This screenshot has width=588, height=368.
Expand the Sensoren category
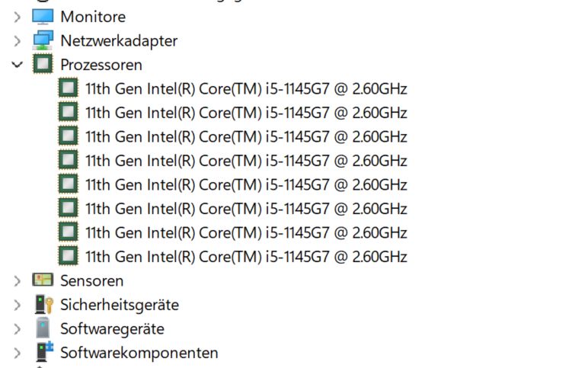(x=18, y=280)
